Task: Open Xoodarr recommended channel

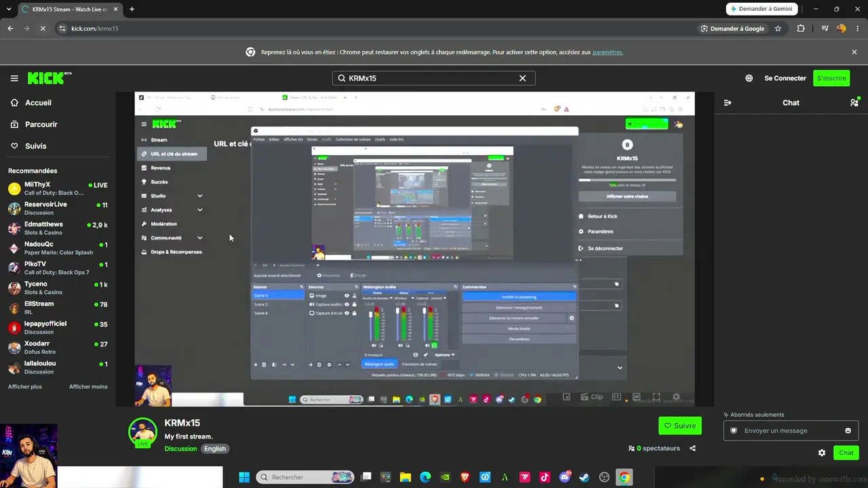Action: coord(58,347)
